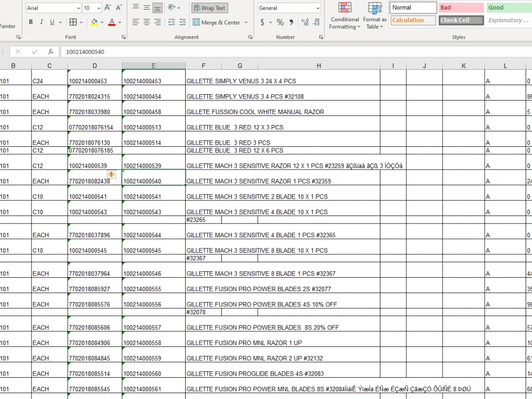532x399 pixels.
Task: Decrease font size icon
Action: pos(119,8)
